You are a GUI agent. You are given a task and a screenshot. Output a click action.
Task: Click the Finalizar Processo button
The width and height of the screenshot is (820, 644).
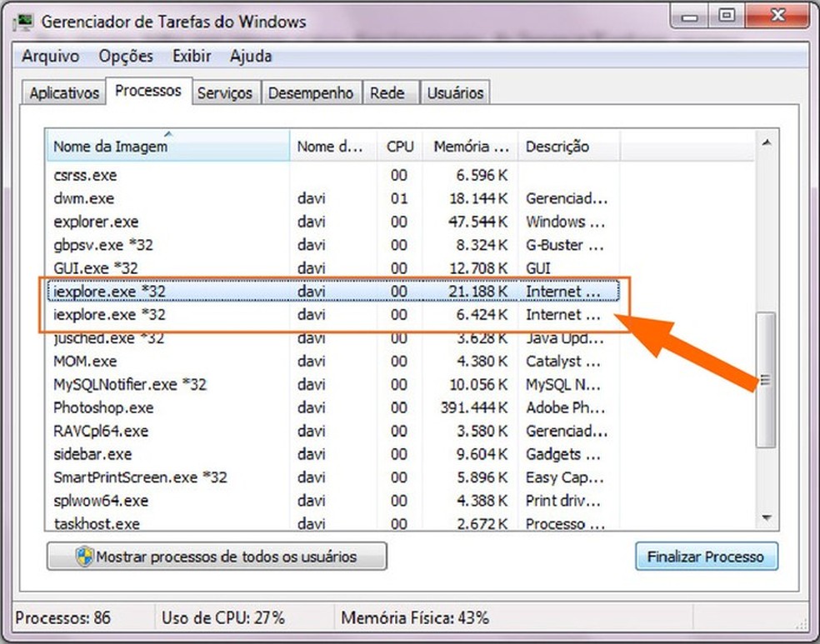pos(706,556)
